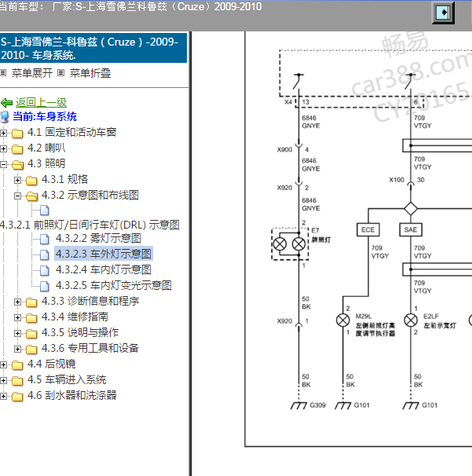This screenshot has height=476, width=472.
Task: Click the 菜单折叠 list icon
Action: click(61, 73)
